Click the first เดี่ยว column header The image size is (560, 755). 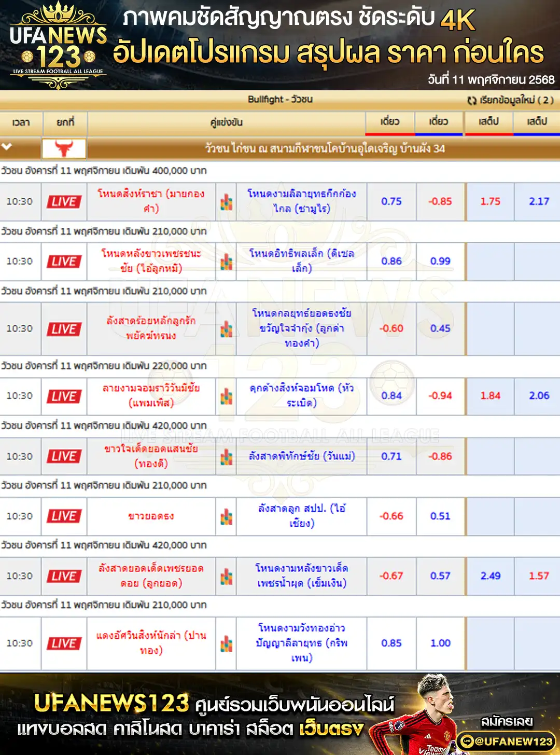click(389, 121)
